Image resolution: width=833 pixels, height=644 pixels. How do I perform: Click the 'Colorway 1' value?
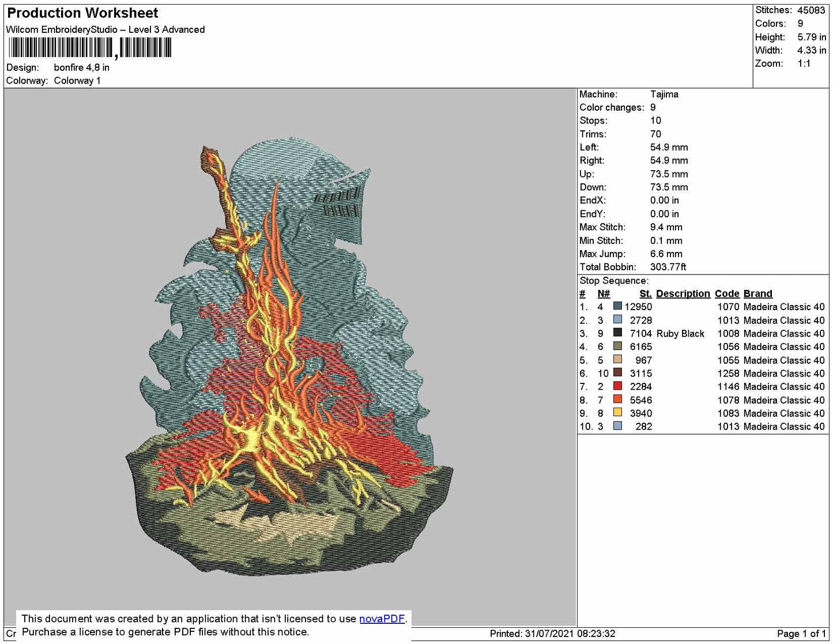77,81
